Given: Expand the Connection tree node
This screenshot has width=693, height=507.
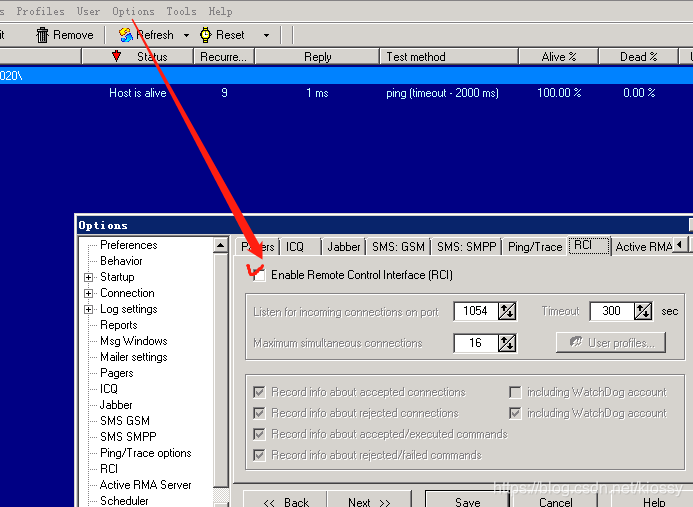Looking at the screenshot, I should point(88,293).
